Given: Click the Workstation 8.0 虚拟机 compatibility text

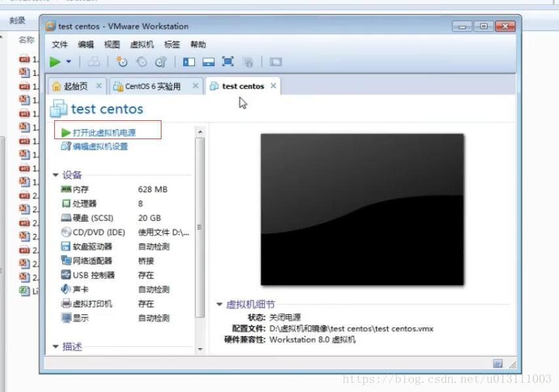Looking at the screenshot, I should coord(313,340).
